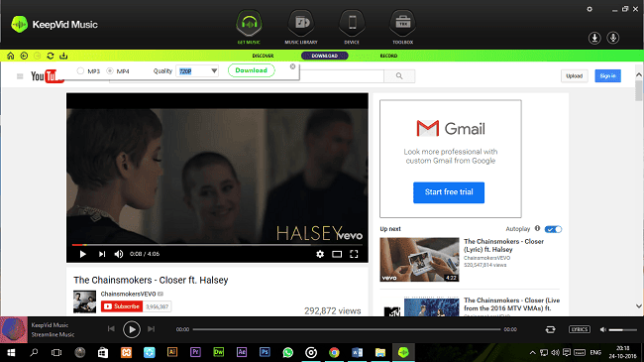This screenshot has width=644, height=362.
Task: Click the download arrow icon at top right
Action: [594, 38]
